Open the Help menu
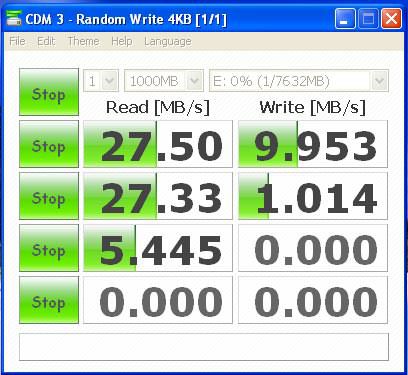408x375 pixels. click(122, 41)
